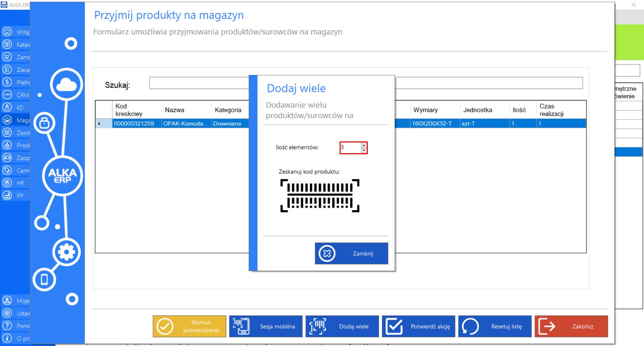Screen dimensions: 644x346
Task: Click the Drewniane category cell
Action: (230, 124)
